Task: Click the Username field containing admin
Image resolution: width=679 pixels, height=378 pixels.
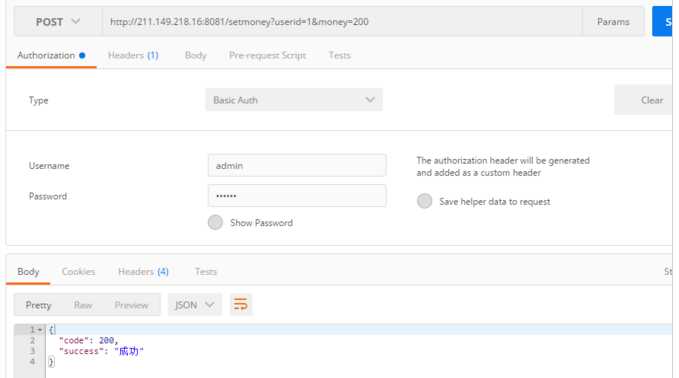Action: 297,165
